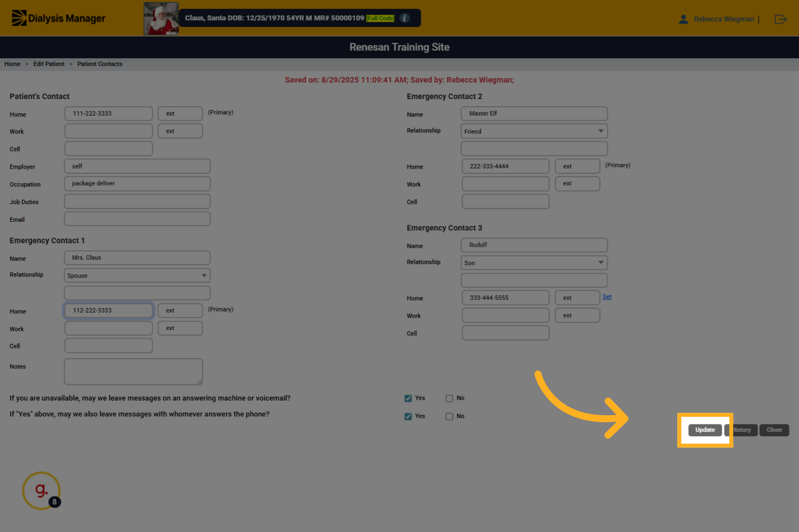Click the user profile icon

[683, 19]
